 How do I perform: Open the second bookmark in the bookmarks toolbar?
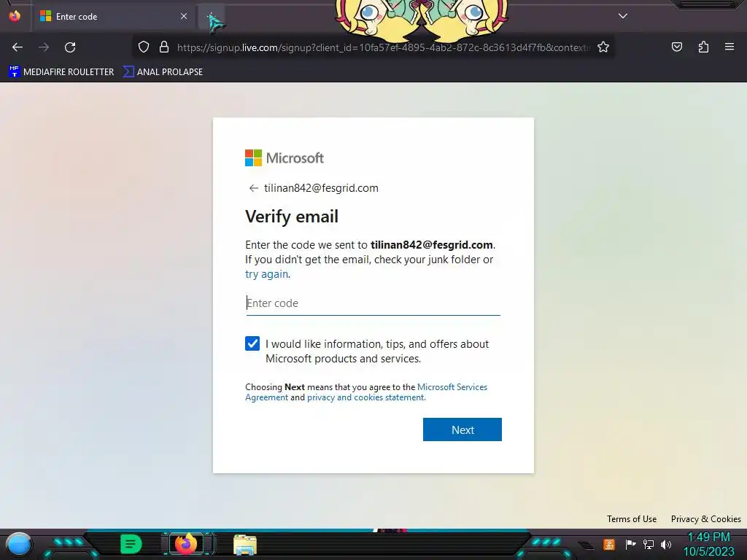[163, 72]
